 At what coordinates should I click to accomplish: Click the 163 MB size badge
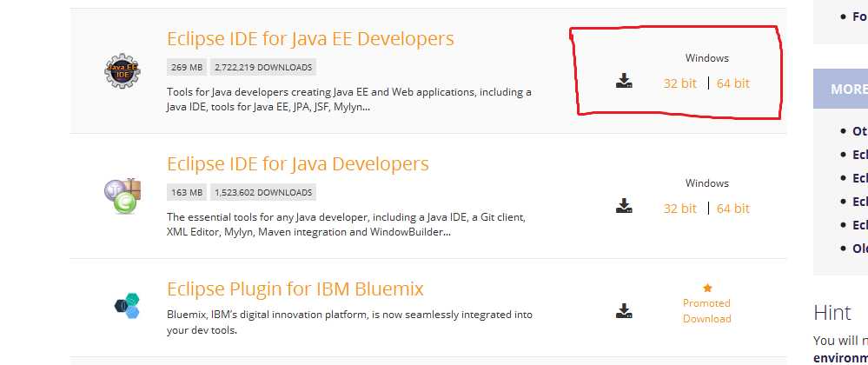tap(187, 193)
